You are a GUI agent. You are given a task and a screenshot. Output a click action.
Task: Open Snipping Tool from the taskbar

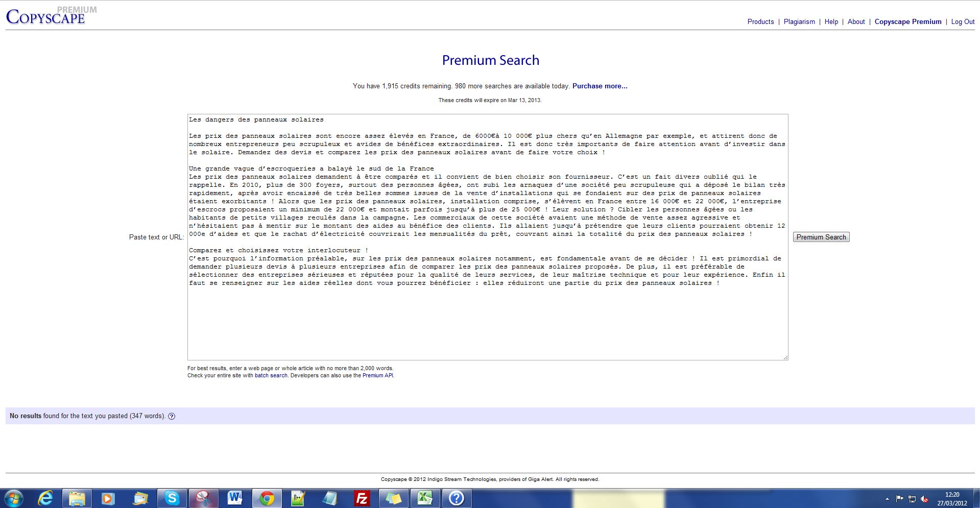pyautogui.click(x=203, y=498)
